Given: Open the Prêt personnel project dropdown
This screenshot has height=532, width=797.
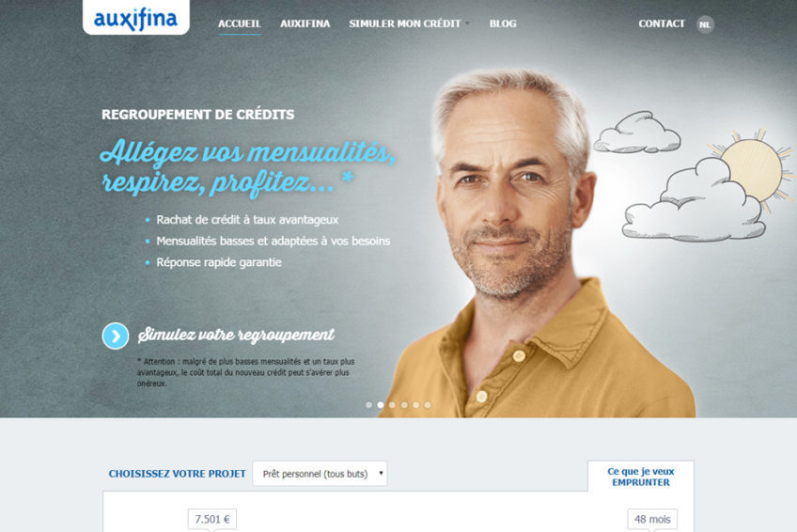Looking at the screenshot, I should click(x=320, y=474).
